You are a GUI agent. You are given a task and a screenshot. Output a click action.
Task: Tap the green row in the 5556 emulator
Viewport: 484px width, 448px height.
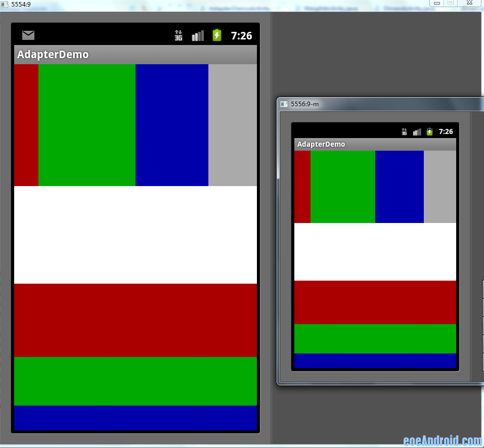pyautogui.click(x=375, y=339)
